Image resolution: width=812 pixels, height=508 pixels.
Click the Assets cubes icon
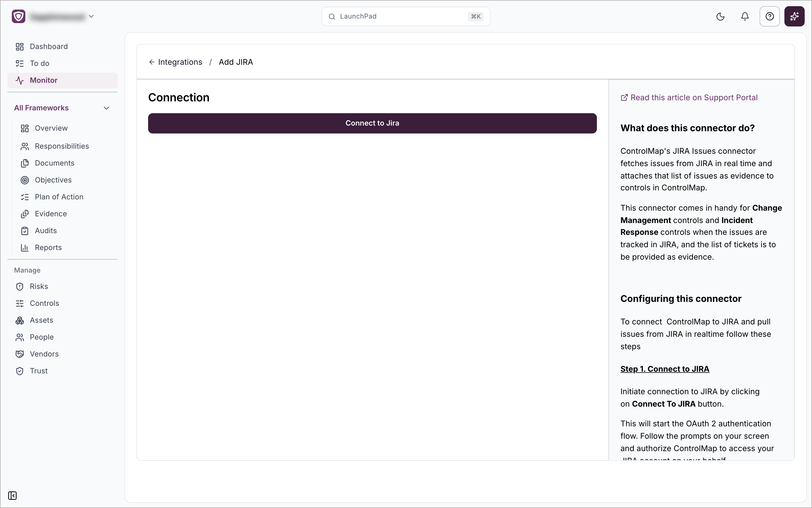point(19,320)
